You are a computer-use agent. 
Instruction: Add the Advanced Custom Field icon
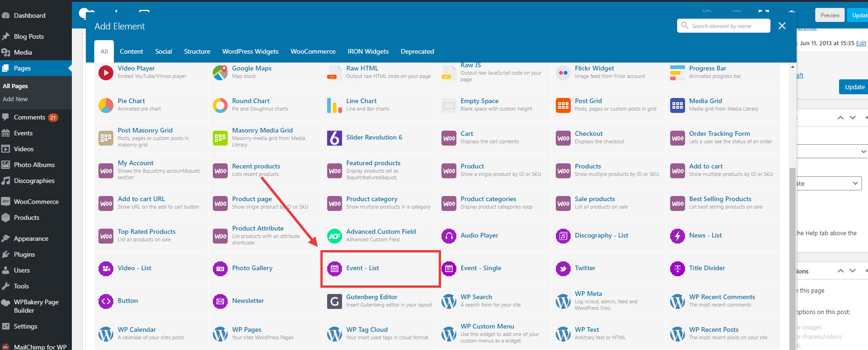coord(335,236)
